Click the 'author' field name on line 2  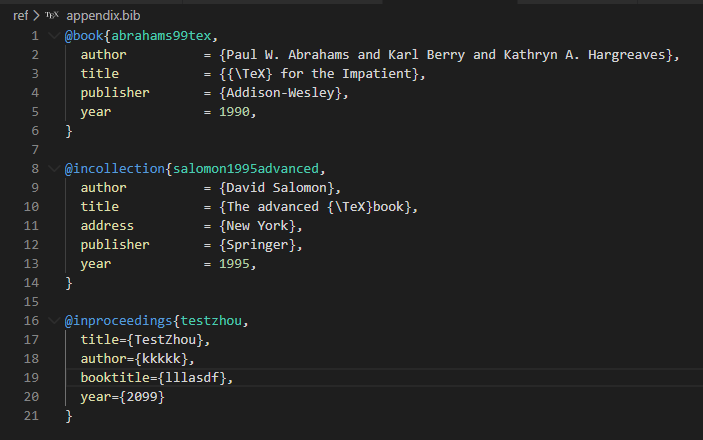(x=104, y=55)
